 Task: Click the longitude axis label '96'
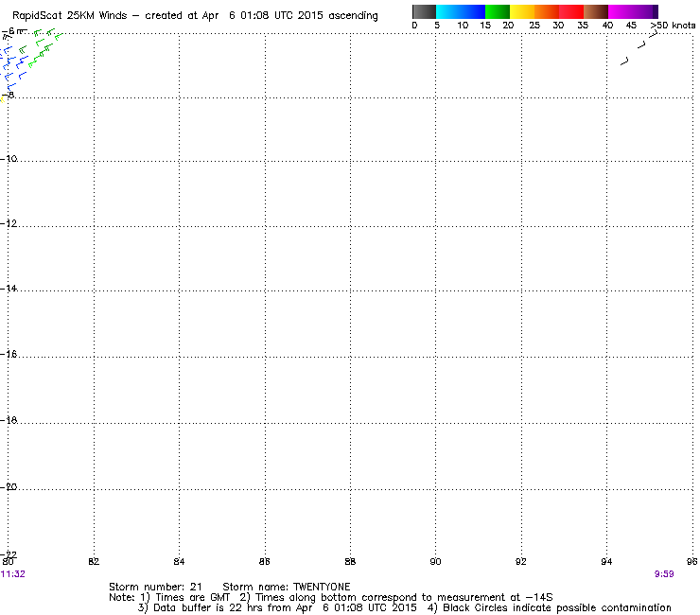pos(692,561)
